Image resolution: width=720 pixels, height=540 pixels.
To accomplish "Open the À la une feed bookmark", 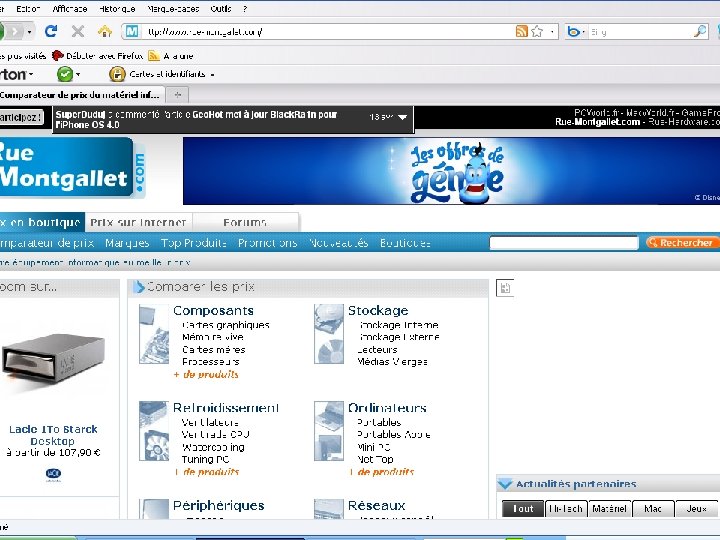I will (x=171, y=56).
